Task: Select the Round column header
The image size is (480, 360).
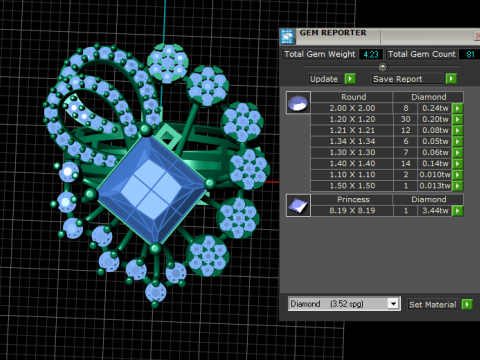Action: [x=352, y=97]
